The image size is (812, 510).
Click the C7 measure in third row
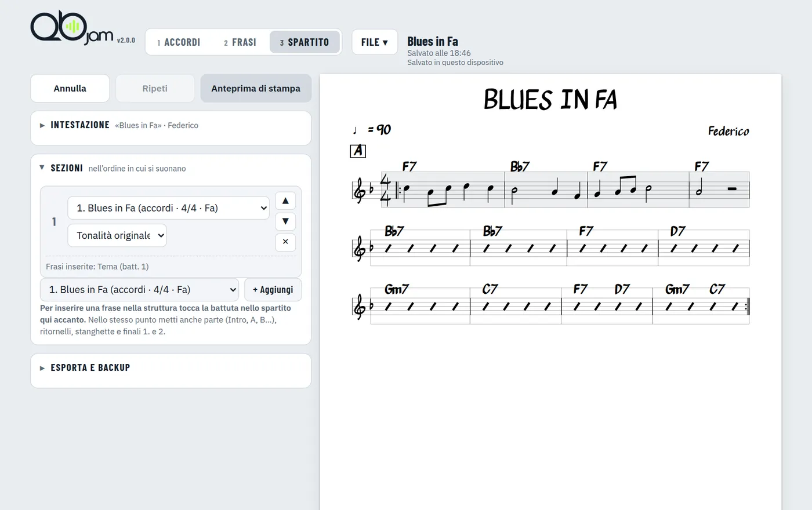516,306
